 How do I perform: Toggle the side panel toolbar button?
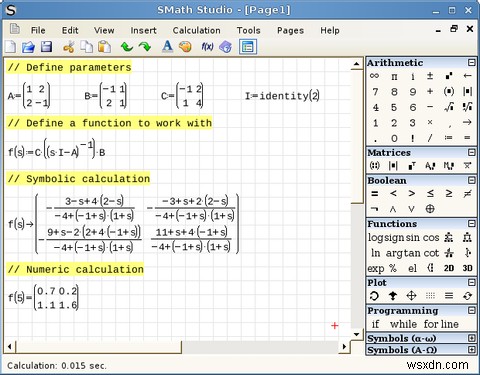coord(248,47)
